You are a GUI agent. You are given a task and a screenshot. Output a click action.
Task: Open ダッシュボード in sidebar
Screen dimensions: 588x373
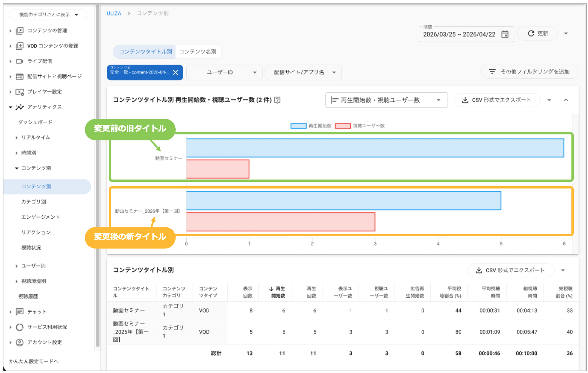[35, 122]
